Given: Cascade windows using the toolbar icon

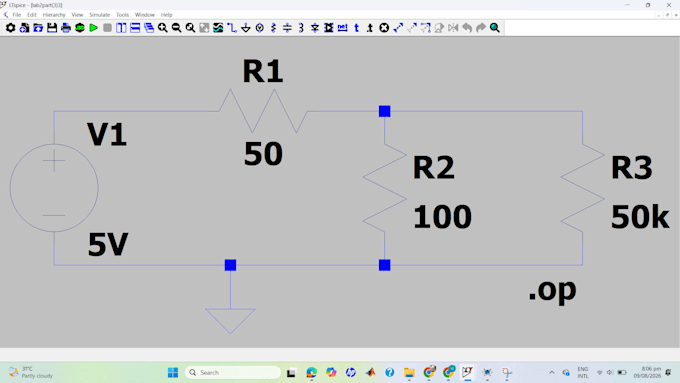Looking at the screenshot, I should 149,28.
